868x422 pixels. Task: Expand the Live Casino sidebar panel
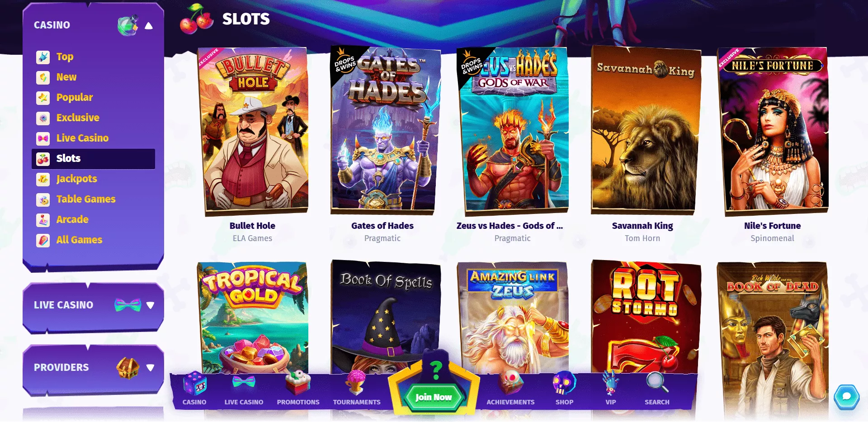pyautogui.click(x=151, y=305)
